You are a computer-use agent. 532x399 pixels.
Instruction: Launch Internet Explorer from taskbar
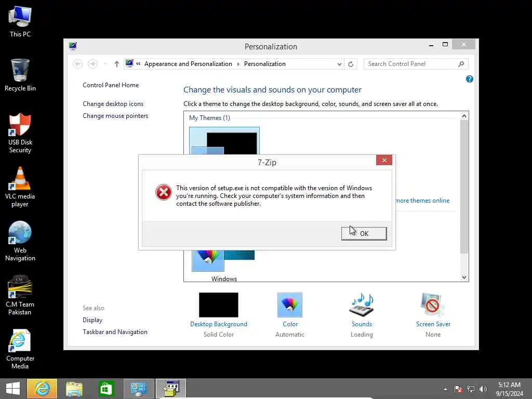(x=42, y=389)
